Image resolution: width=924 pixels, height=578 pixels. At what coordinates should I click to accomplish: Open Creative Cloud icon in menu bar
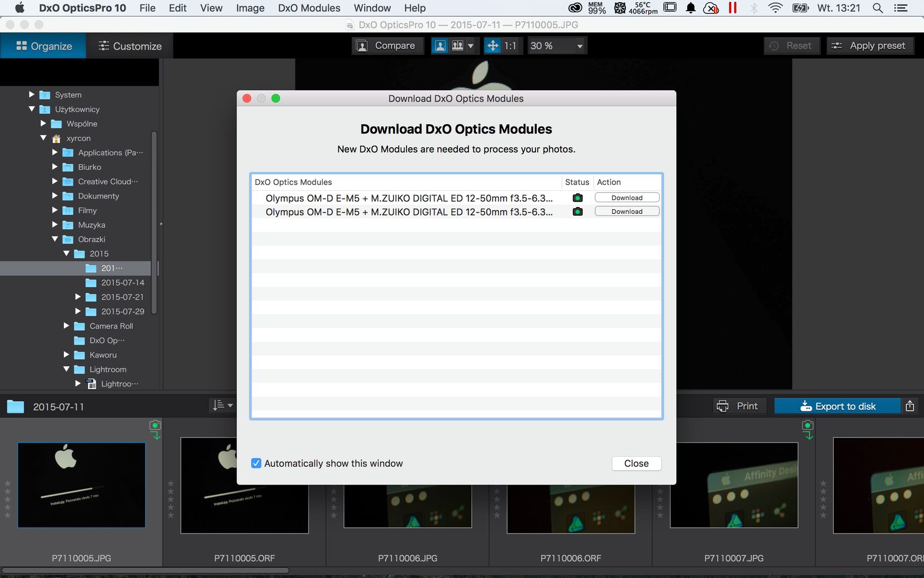click(575, 8)
